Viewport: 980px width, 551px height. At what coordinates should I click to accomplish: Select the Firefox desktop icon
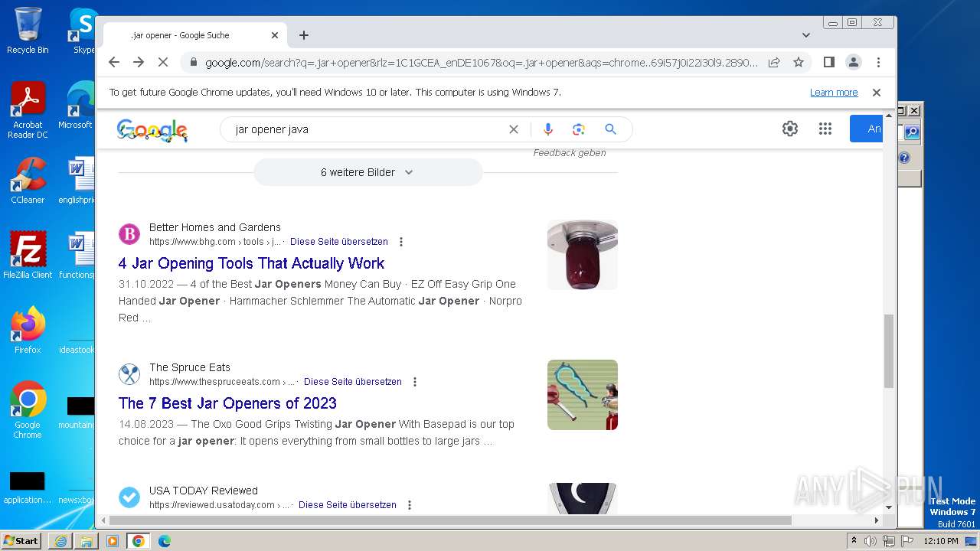point(28,330)
